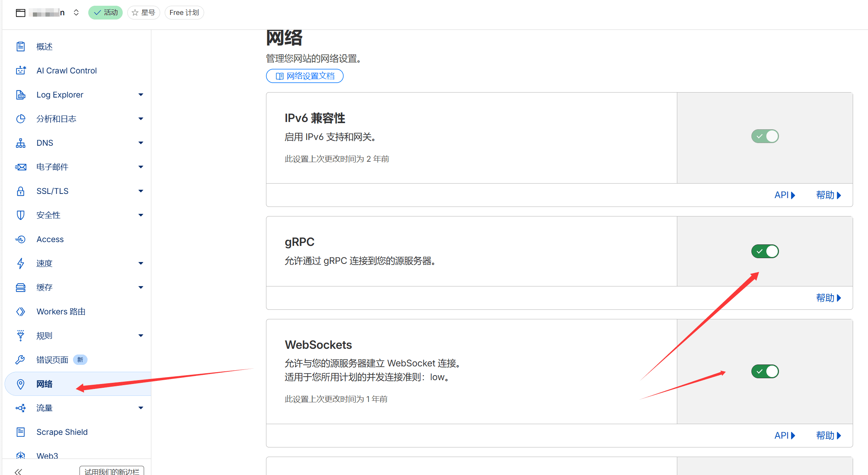
Task: Click the SSL/TLS padlock icon
Action: (x=21, y=191)
